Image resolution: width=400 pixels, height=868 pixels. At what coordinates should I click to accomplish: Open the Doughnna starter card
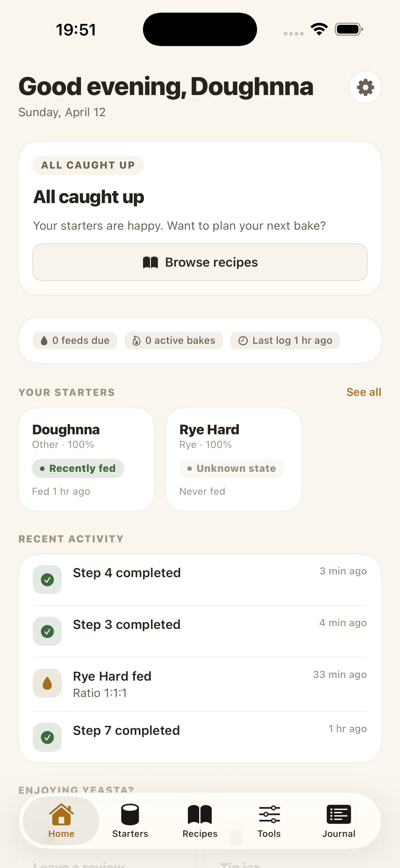tap(86, 459)
